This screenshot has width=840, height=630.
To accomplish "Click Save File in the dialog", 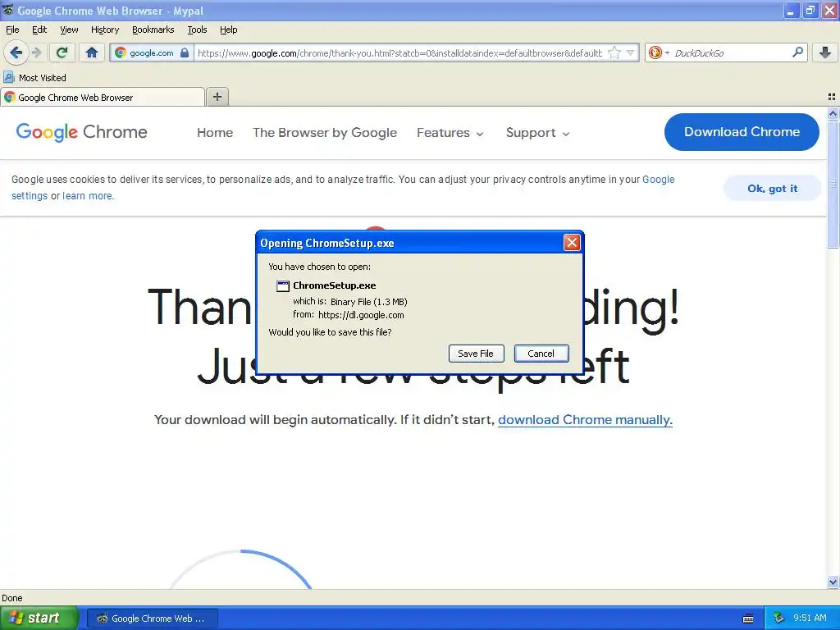I will coord(476,354).
